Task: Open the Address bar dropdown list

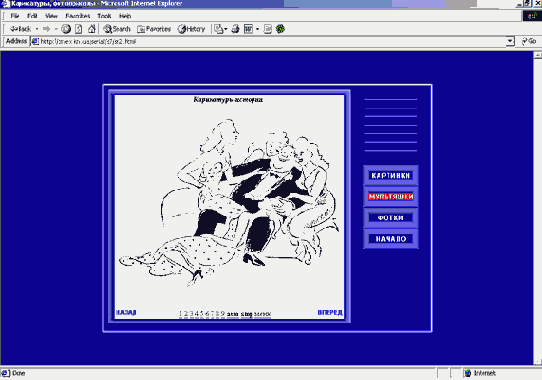Action: click(x=510, y=41)
